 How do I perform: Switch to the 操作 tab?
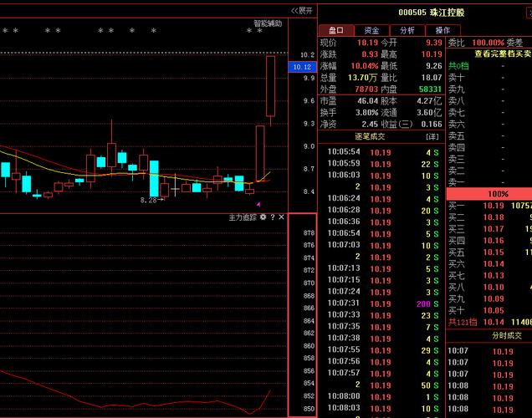[x=442, y=30]
